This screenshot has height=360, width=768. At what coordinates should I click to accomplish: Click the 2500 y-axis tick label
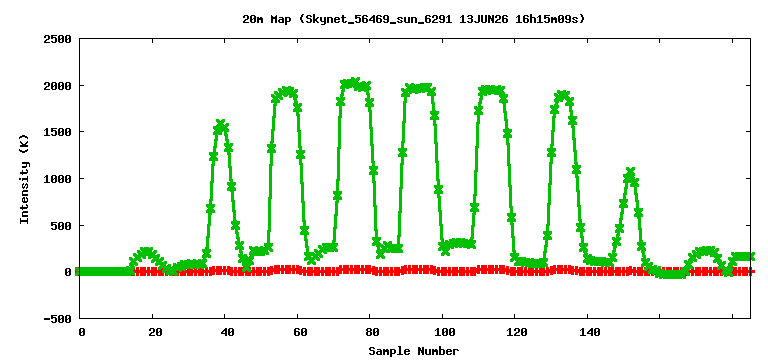(x=58, y=39)
